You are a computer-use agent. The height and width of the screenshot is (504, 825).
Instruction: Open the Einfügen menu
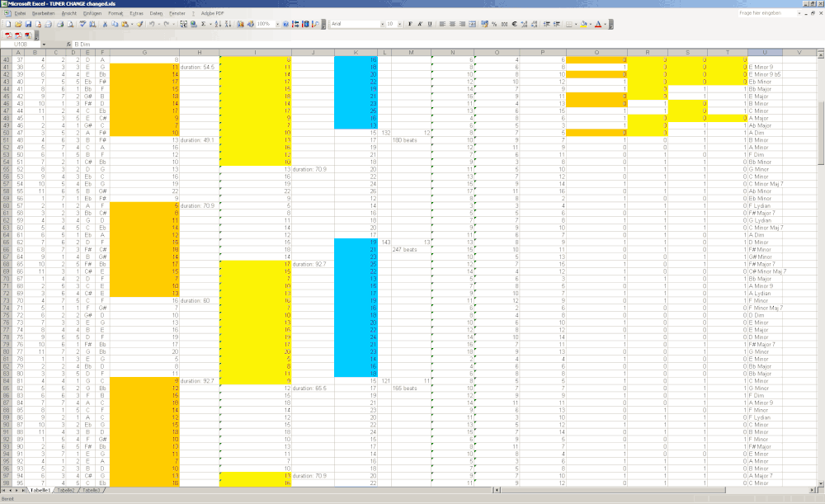tap(92, 13)
